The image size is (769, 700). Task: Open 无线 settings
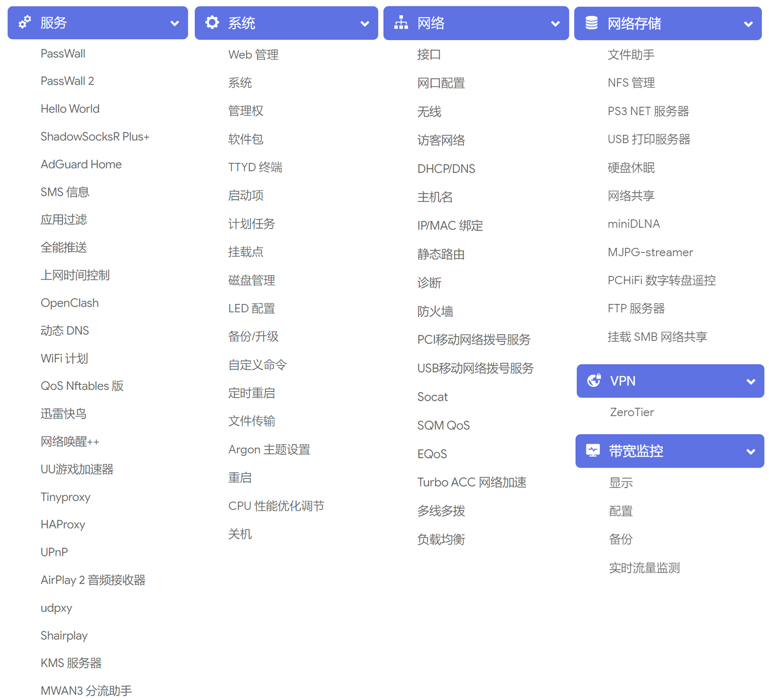429,111
